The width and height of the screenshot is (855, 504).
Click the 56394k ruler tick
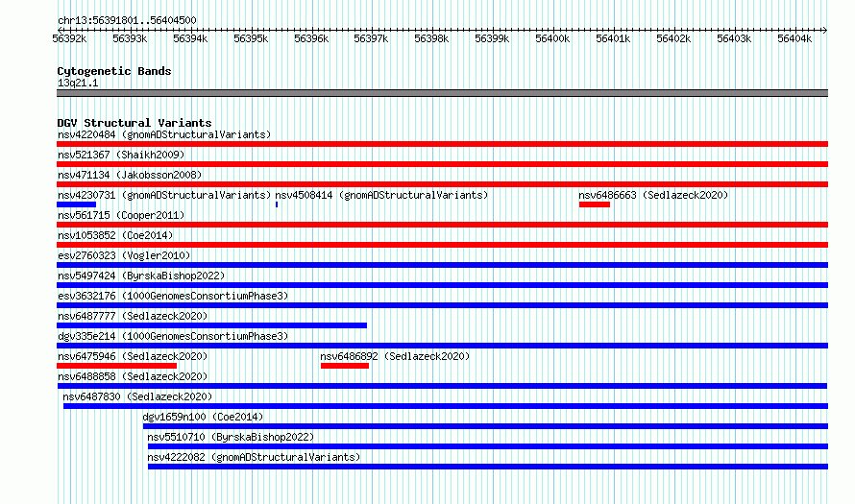pos(190,38)
